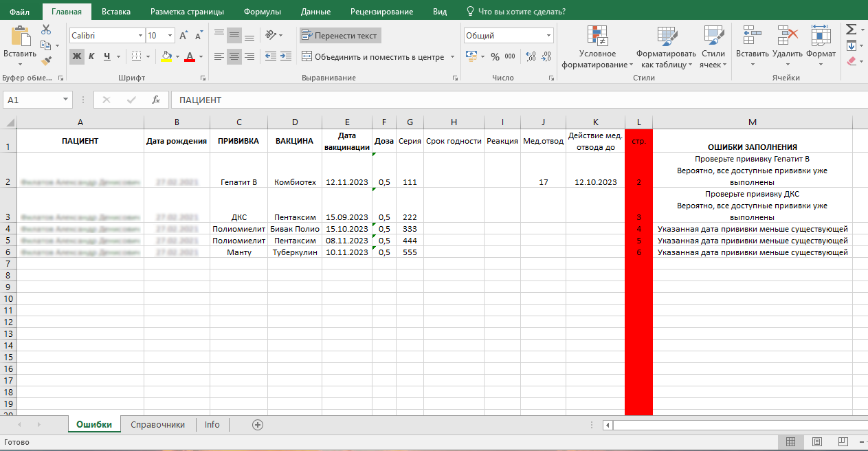This screenshot has height=451, width=868.
Task: Click the Удалить cells button
Action: point(787,47)
